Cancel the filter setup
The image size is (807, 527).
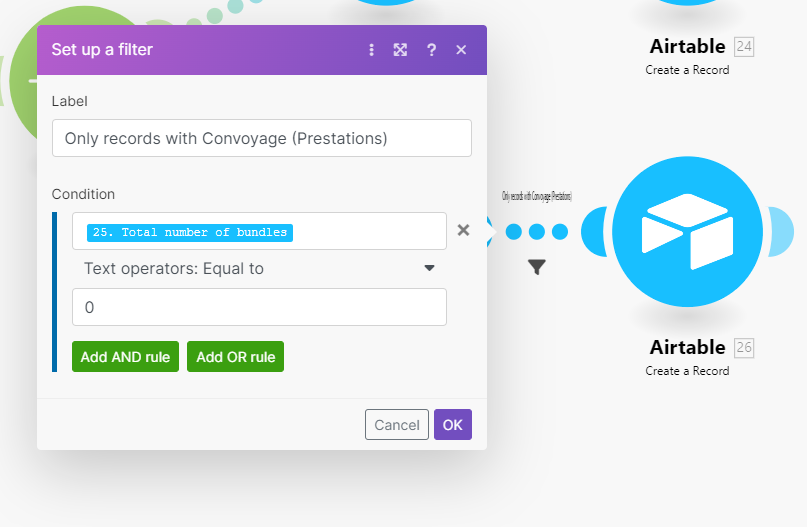[396, 425]
